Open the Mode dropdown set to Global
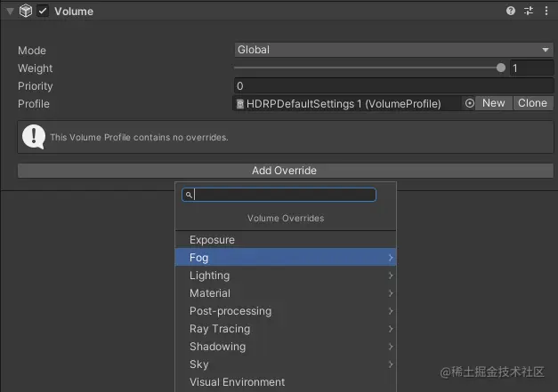Screen dimensions: 558x392 point(393,50)
